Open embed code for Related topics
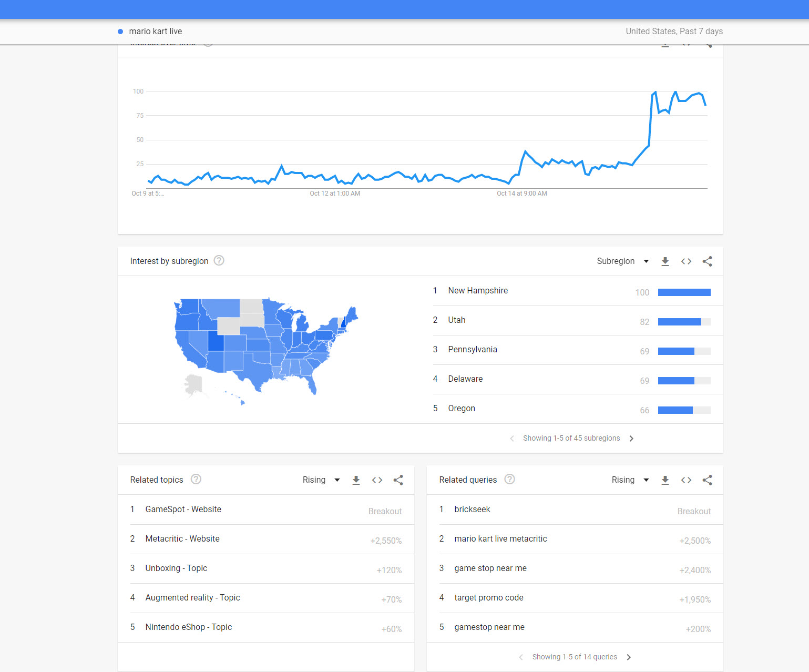Viewport: 809px width, 672px height. coord(377,480)
